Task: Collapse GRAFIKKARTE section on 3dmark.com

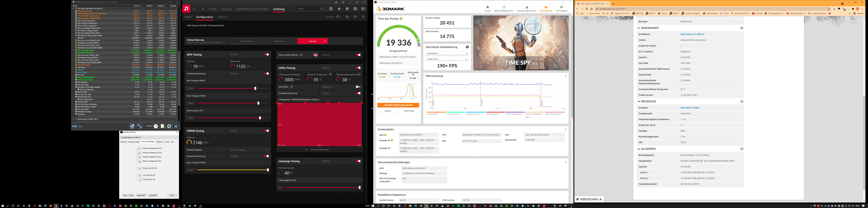Action: (x=742, y=28)
